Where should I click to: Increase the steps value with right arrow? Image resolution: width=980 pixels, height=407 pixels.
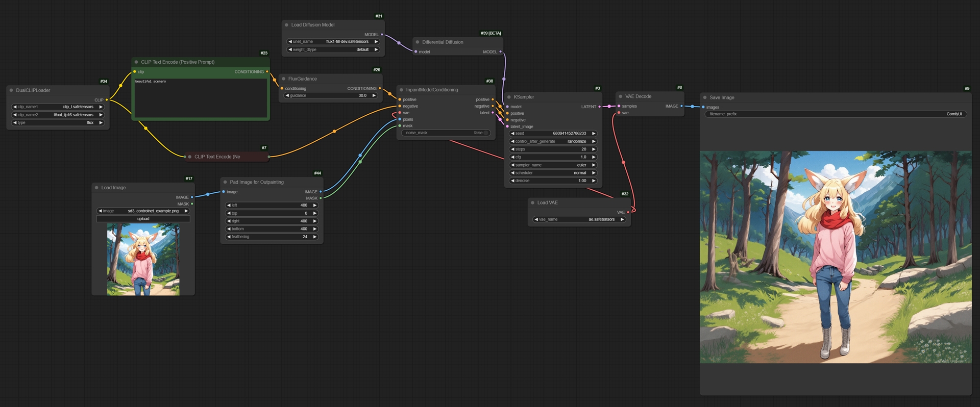594,149
